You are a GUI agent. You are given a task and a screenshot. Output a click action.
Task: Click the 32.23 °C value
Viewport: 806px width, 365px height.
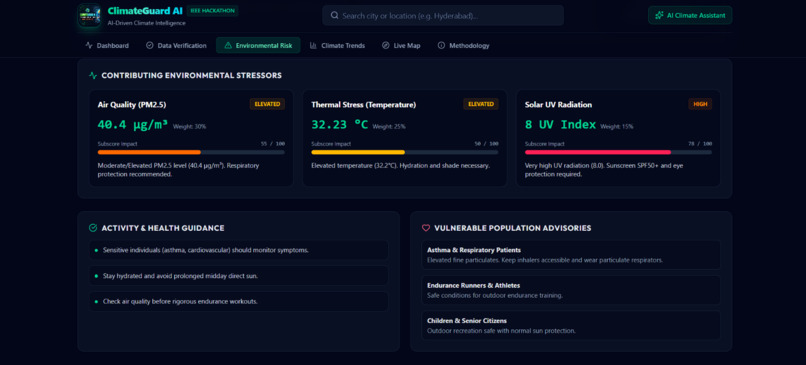point(339,124)
